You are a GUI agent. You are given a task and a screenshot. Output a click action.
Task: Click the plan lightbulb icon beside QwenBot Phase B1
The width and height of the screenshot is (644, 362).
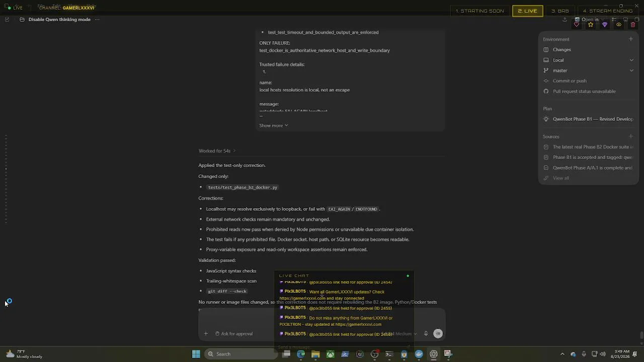[x=546, y=119]
